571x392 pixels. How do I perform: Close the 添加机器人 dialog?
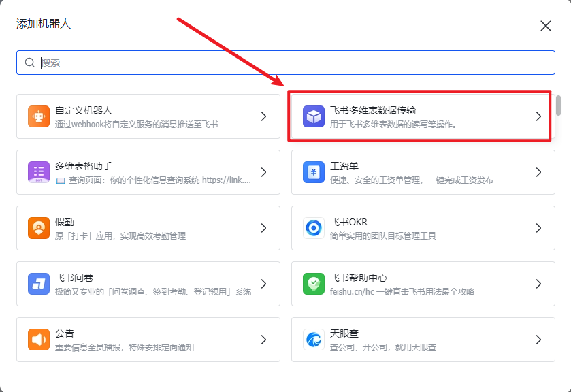click(x=546, y=26)
